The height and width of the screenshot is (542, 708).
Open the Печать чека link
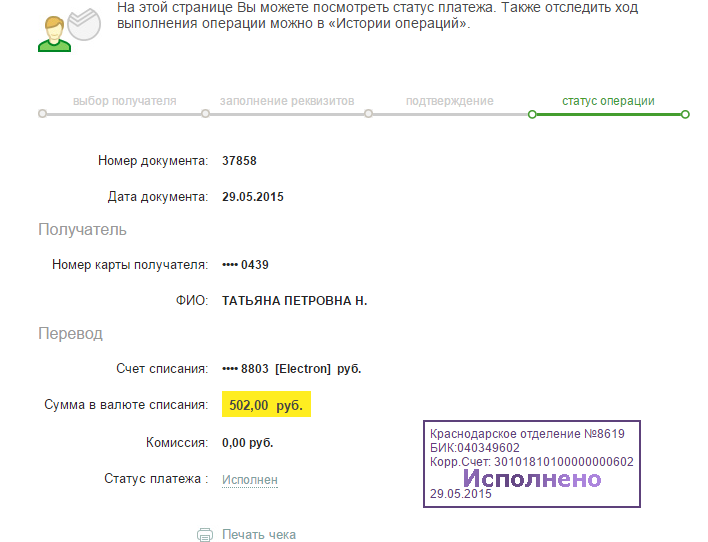(259, 535)
